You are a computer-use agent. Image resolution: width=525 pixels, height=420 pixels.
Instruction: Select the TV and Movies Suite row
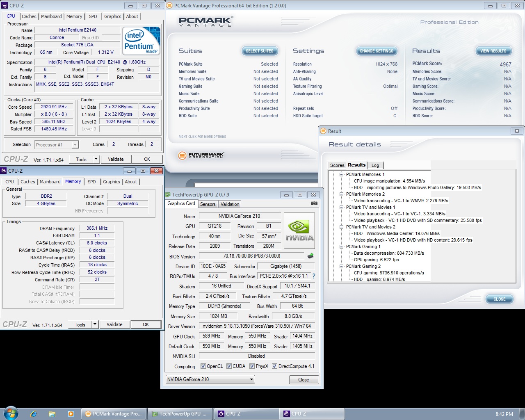[x=228, y=79]
